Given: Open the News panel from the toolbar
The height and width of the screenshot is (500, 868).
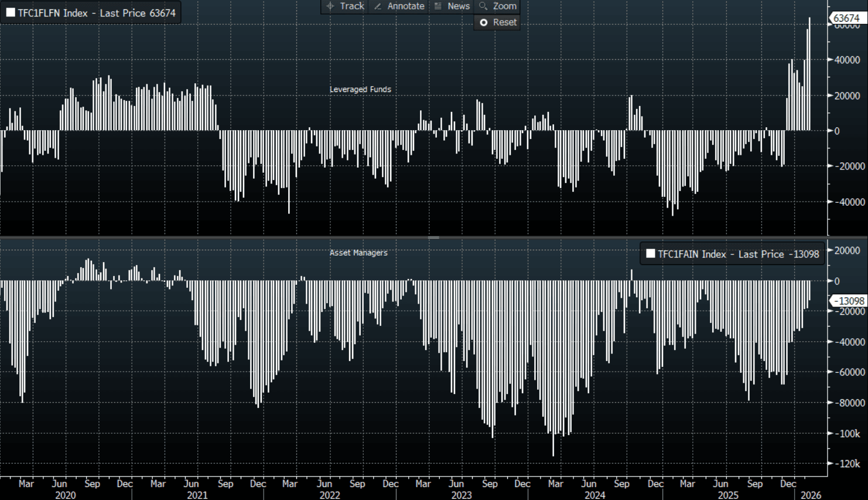Looking at the screenshot, I should click(452, 6).
